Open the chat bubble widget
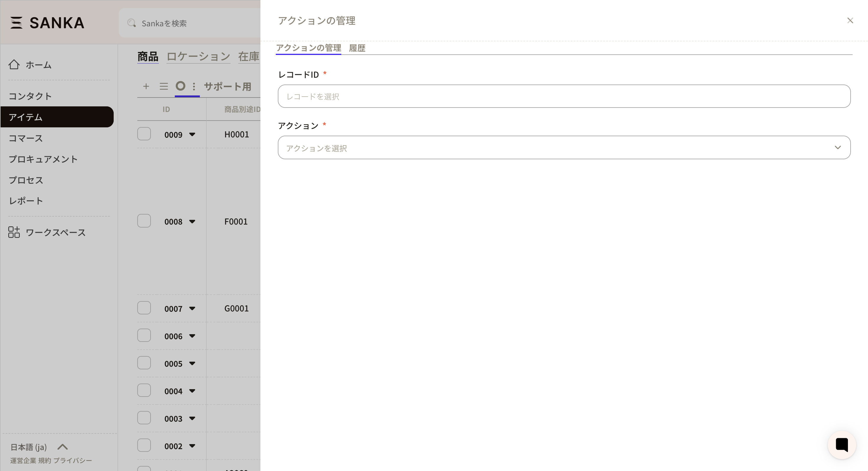 click(x=842, y=445)
